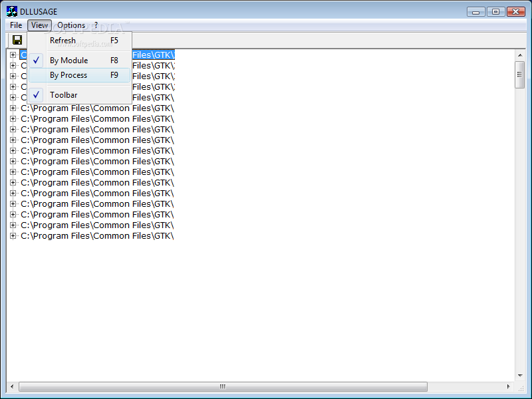Click the vertical scrollbar down arrow

click(x=520, y=376)
